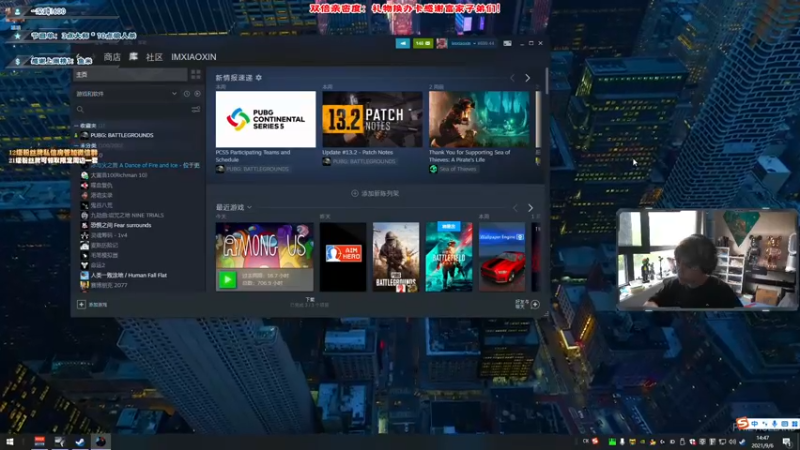The height and width of the screenshot is (450, 800).
Task: Open Thank You for Supporting Sea of Thieves link
Action: click(x=469, y=156)
